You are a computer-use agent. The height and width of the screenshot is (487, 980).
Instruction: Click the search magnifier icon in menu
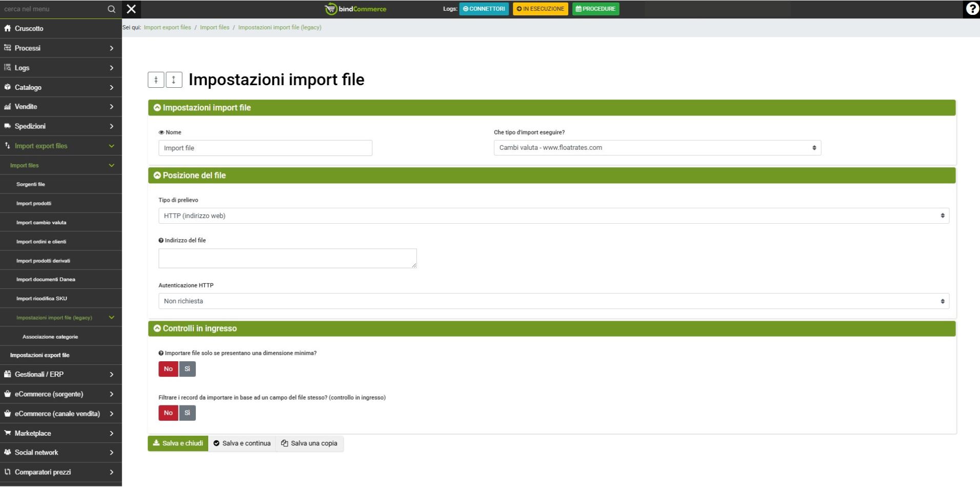point(111,9)
